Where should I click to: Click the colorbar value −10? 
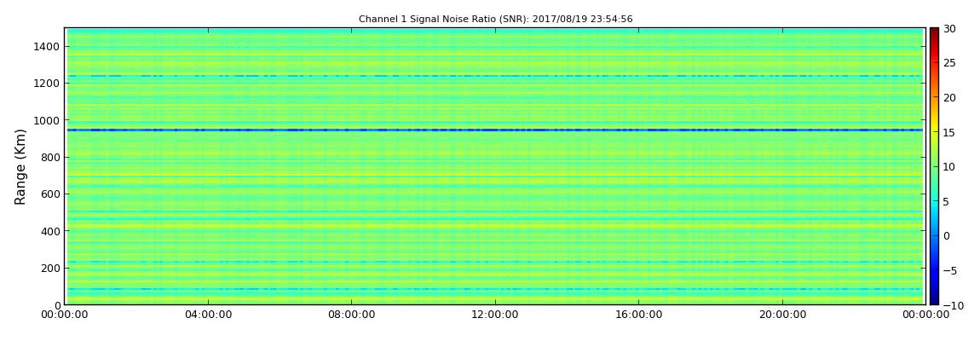(x=953, y=305)
